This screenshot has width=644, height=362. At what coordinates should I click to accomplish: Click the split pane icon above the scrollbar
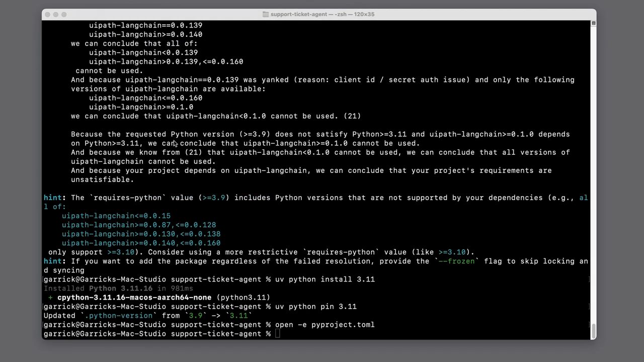coord(594,23)
